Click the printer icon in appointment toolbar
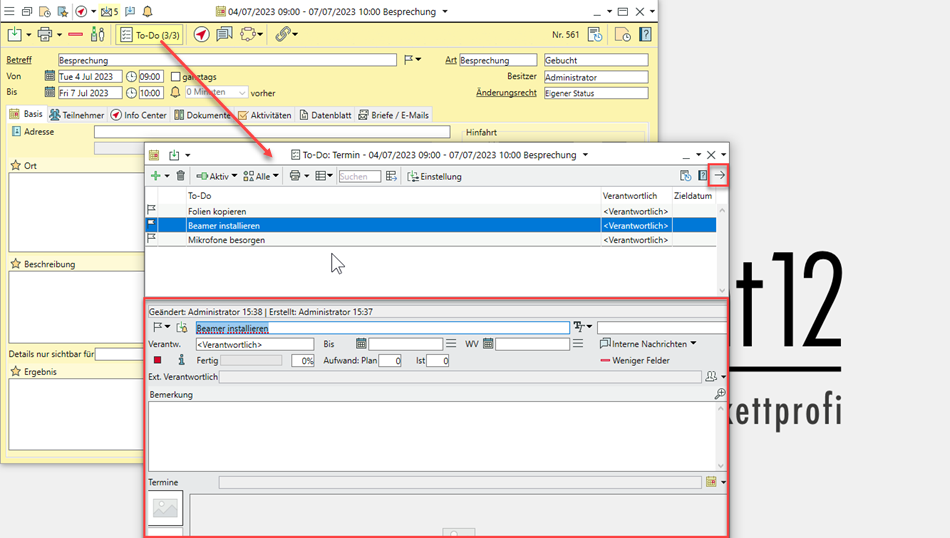The height and width of the screenshot is (538, 950). pyautogui.click(x=43, y=34)
